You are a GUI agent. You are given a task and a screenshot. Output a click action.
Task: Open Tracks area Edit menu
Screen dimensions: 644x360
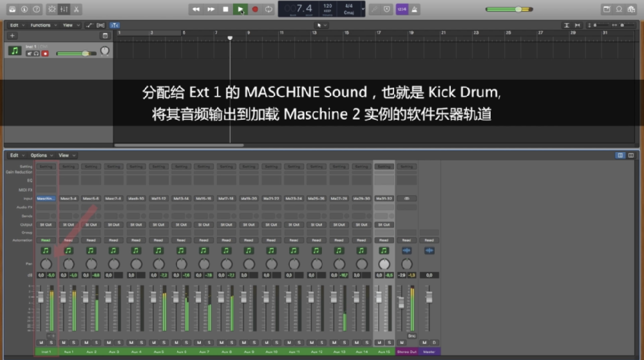click(17, 26)
